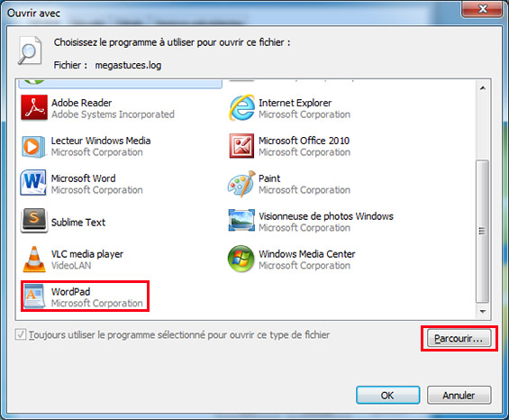Choose the Microsoft Word icon
The image size is (509, 420).
coord(33,183)
